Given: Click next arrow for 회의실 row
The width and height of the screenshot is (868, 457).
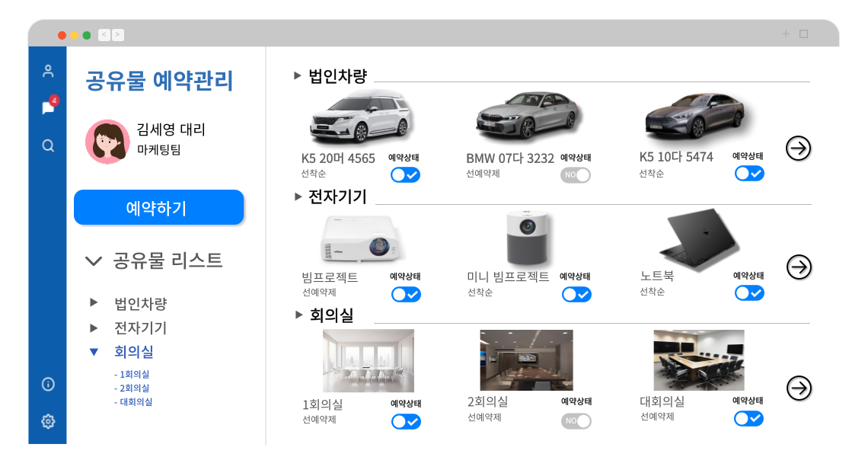Looking at the screenshot, I should [799, 388].
